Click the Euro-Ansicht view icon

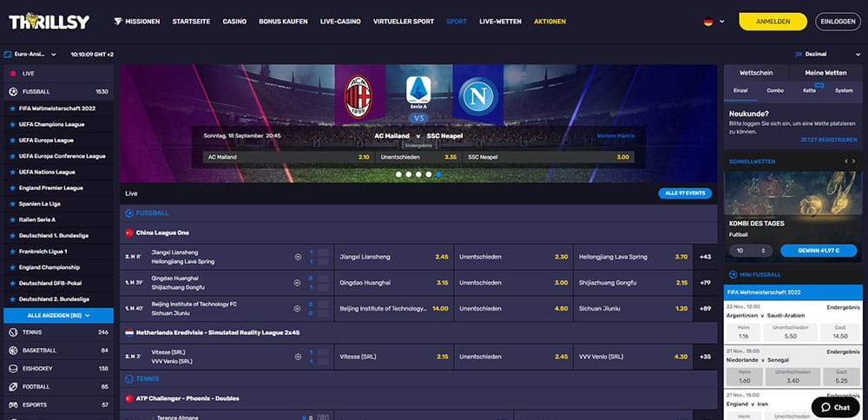tap(8, 54)
